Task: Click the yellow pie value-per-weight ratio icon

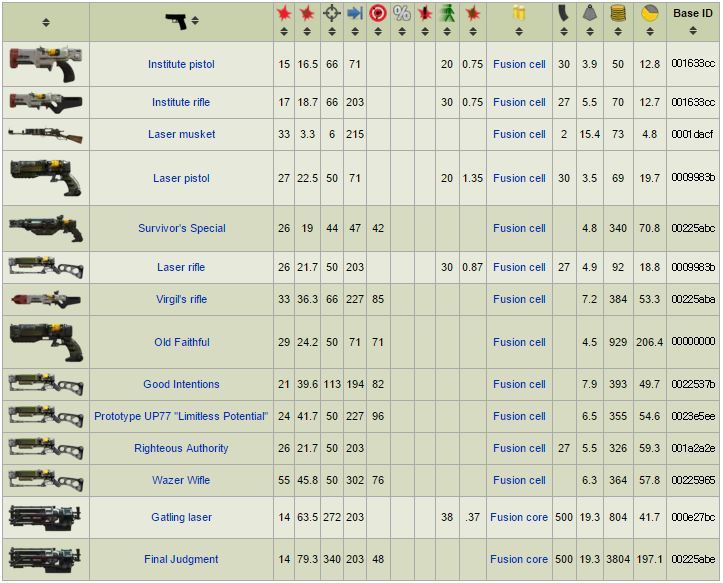Action: coord(650,13)
